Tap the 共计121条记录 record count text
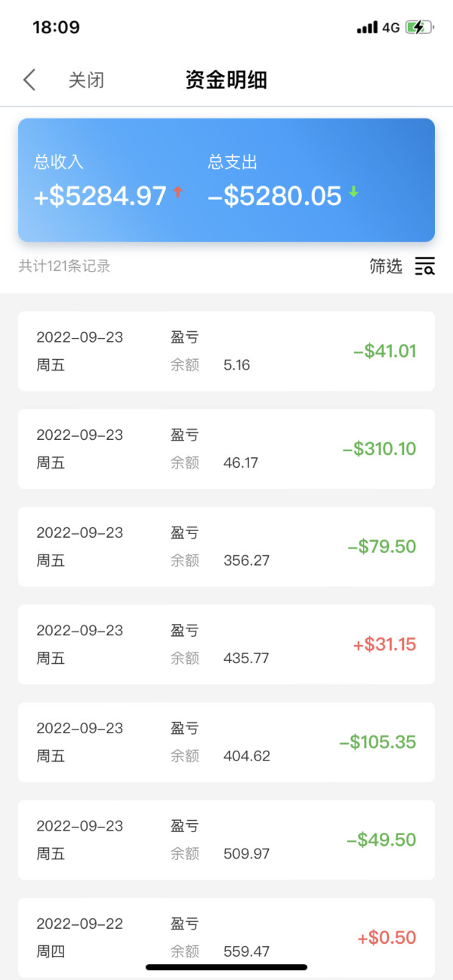 [65, 266]
